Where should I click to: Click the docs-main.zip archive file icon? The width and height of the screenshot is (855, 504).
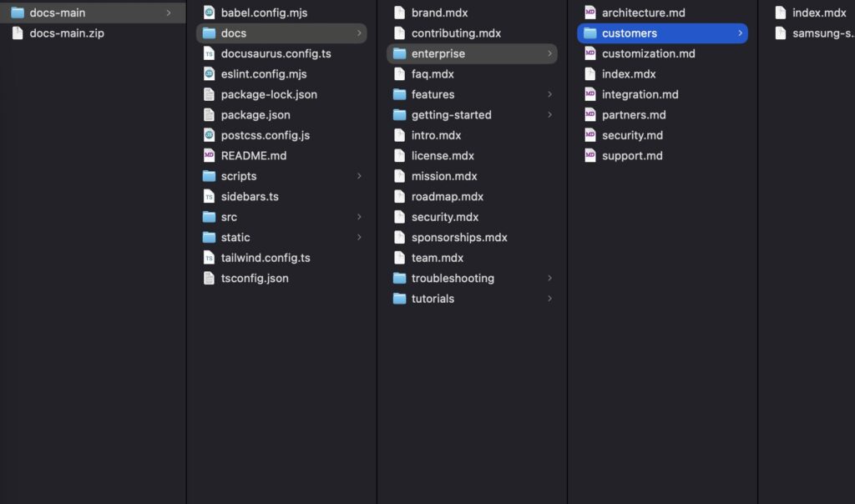tap(18, 33)
